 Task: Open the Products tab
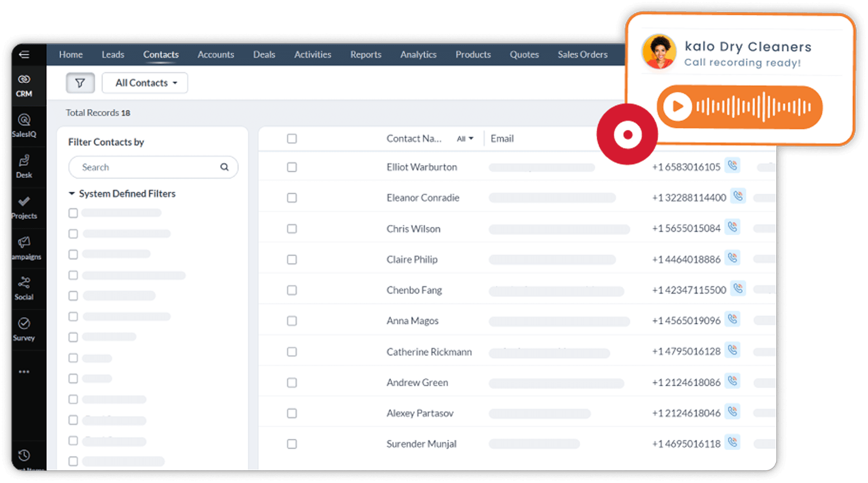click(x=473, y=55)
